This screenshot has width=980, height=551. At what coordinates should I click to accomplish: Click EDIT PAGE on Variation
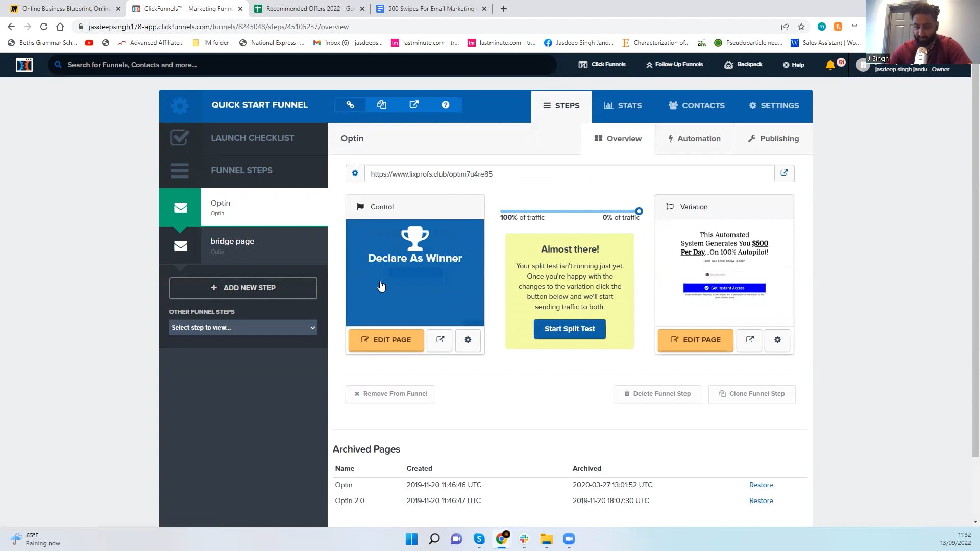(696, 340)
